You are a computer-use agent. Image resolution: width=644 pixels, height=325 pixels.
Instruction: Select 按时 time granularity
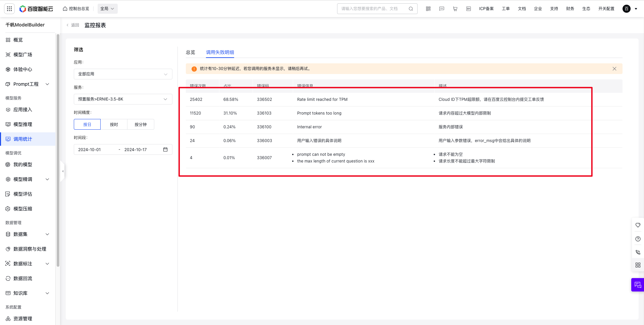pos(114,124)
